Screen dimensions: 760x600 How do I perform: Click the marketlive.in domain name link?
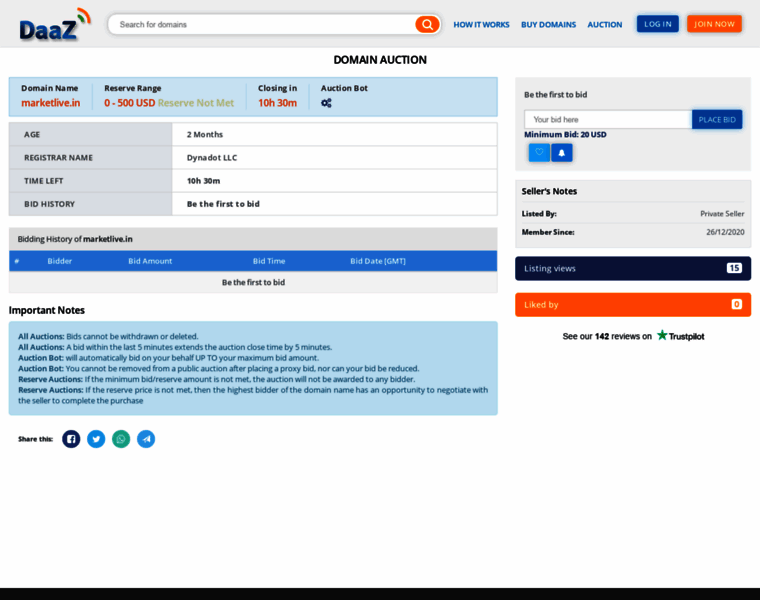tap(50, 103)
